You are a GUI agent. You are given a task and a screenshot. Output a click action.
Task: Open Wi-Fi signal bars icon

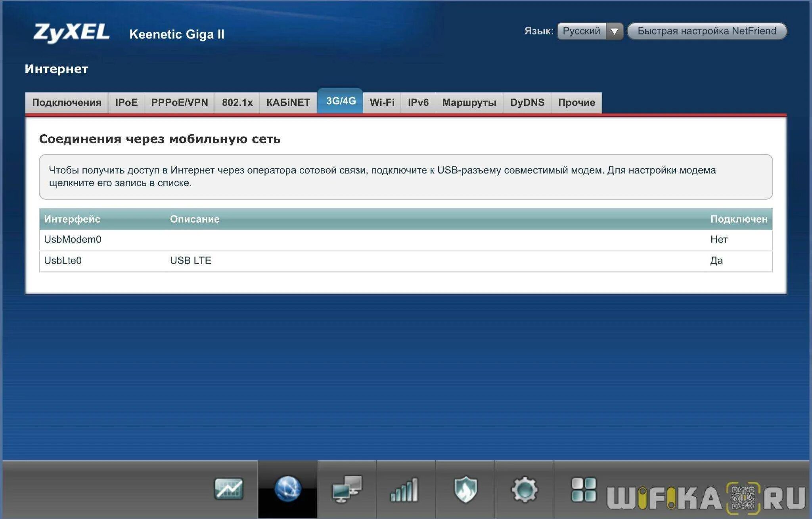coord(405,489)
